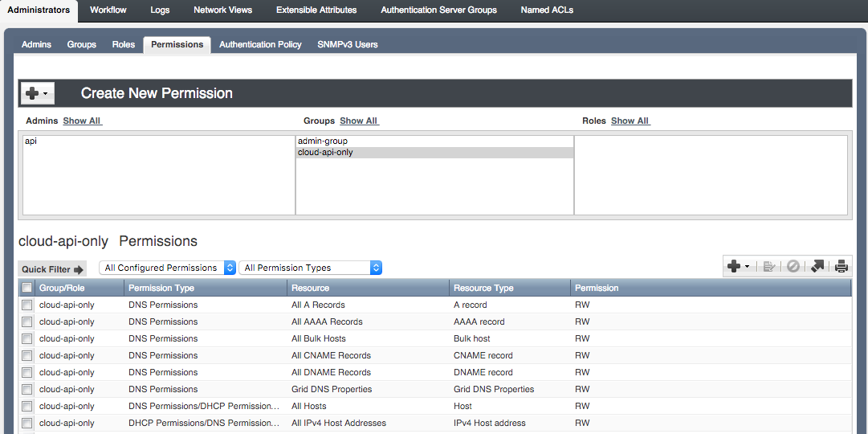
Task: Check the All A Records row checkbox
Action: tap(26, 305)
